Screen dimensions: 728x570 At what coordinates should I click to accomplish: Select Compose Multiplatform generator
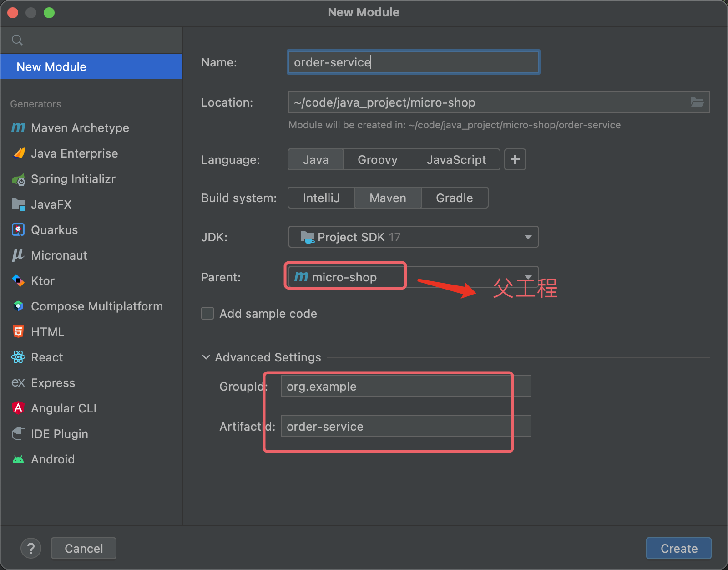click(x=91, y=306)
